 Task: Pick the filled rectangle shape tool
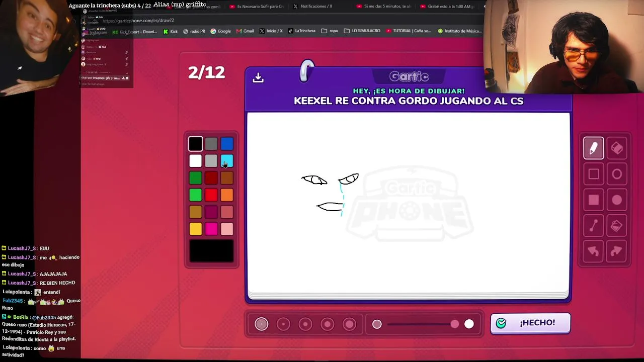pos(594,200)
